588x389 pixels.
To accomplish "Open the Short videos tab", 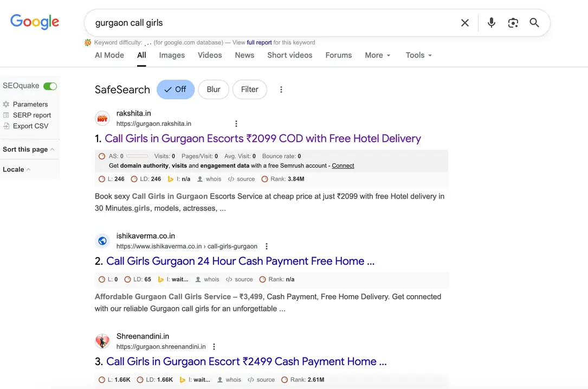I will click(x=289, y=55).
